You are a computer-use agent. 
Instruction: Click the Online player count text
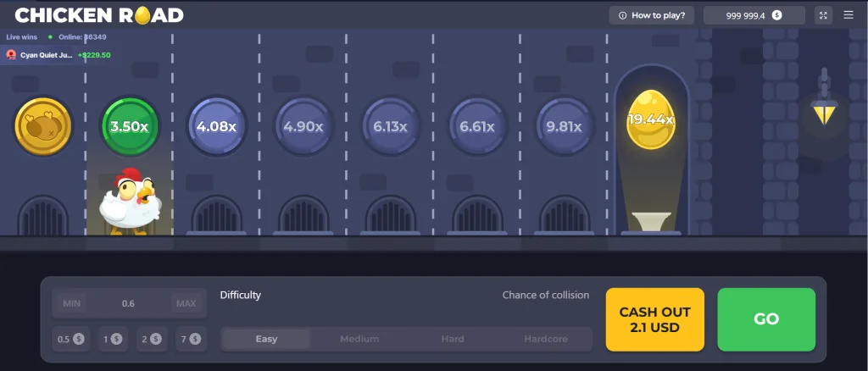coord(82,37)
